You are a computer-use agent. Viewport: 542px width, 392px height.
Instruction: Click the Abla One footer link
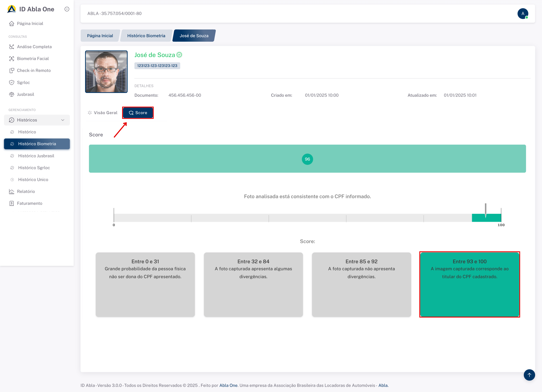[x=228, y=385]
